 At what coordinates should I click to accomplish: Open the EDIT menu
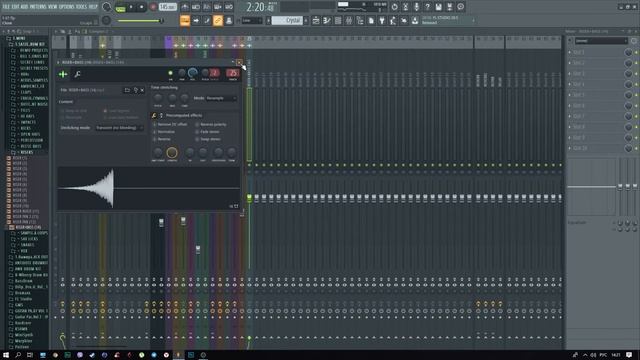[x=15, y=7]
